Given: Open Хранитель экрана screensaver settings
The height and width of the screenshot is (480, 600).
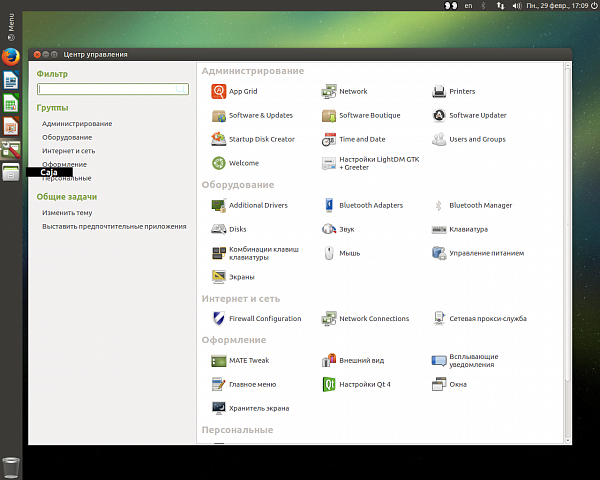Looking at the screenshot, I should [x=250, y=408].
